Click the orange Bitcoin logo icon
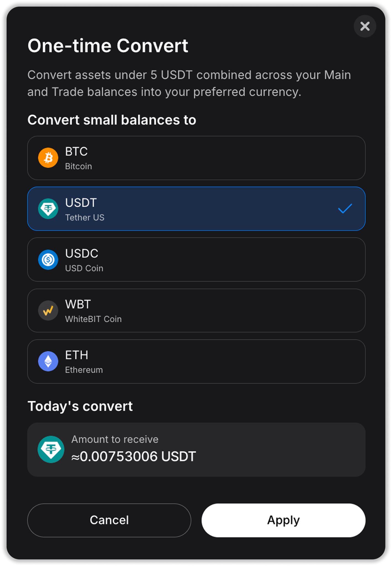This screenshot has width=392, height=566. [48, 158]
